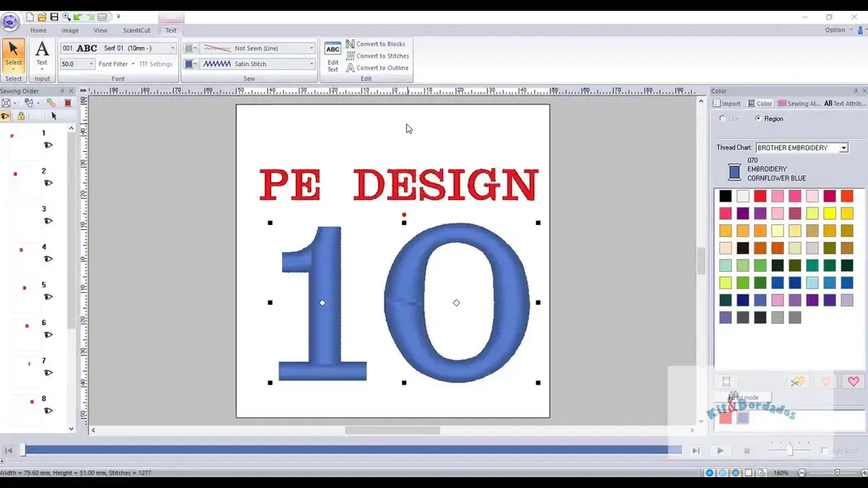The width and height of the screenshot is (868, 488).
Task: Select the Text input tool
Action: point(42,54)
